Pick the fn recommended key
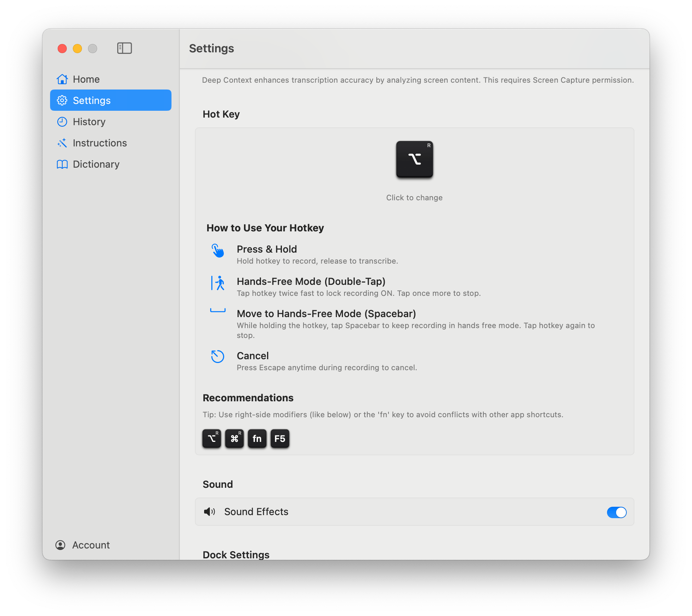 coord(257,438)
